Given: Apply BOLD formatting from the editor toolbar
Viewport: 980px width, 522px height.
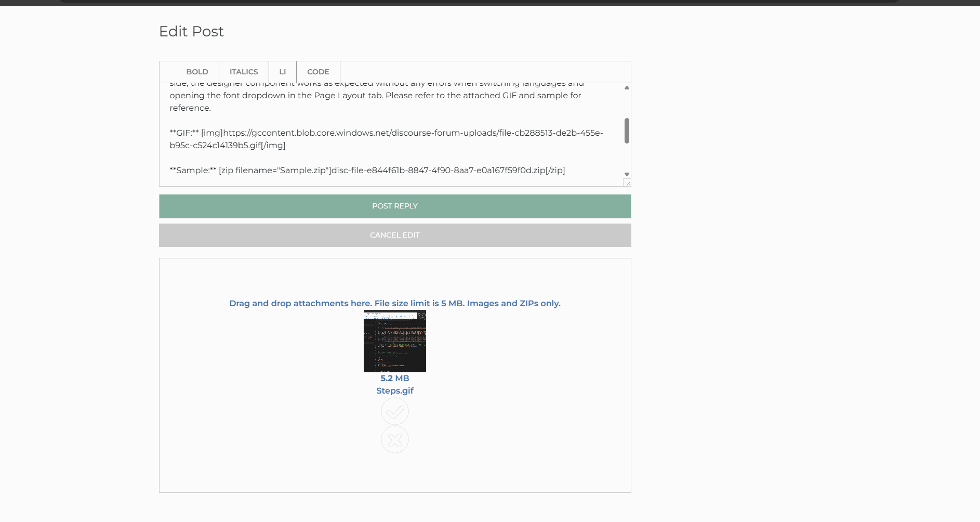Looking at the screenshot, I should [197, 72].
